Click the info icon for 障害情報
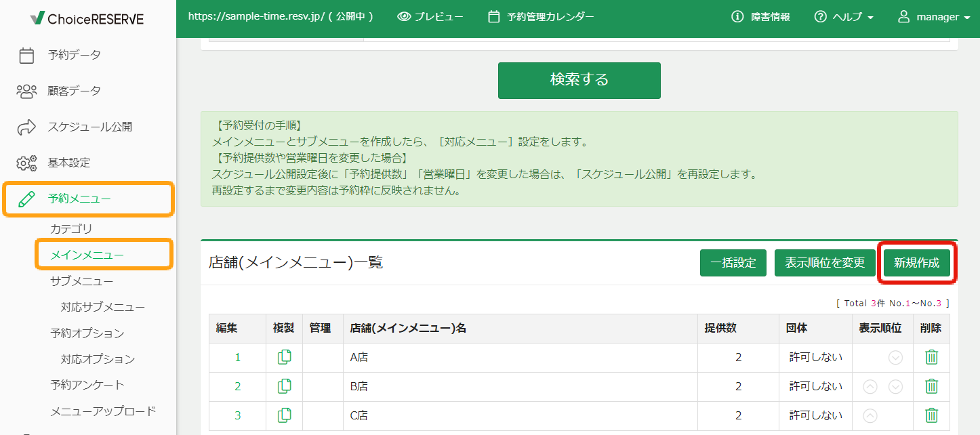The width and height of the screenshot is (980, 435). pyautogui.click(x=738, y=17)
